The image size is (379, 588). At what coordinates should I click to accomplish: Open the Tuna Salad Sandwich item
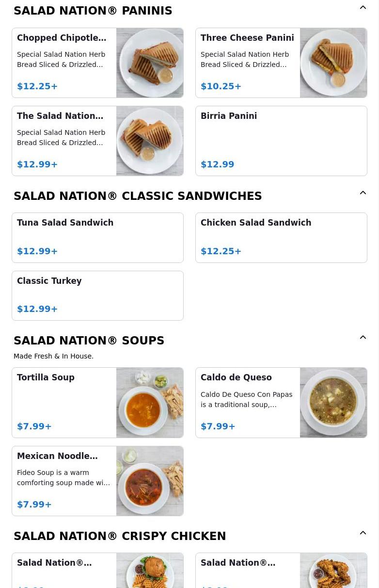click(x=97, y=237)
